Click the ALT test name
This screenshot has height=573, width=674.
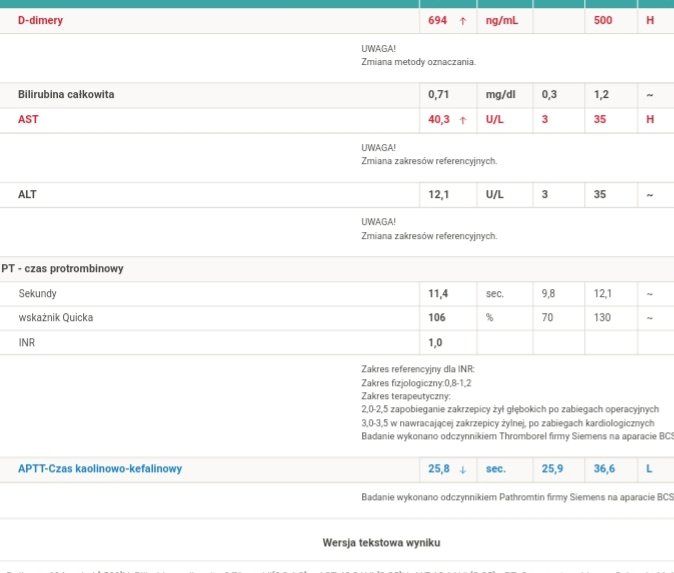(27, 194)
